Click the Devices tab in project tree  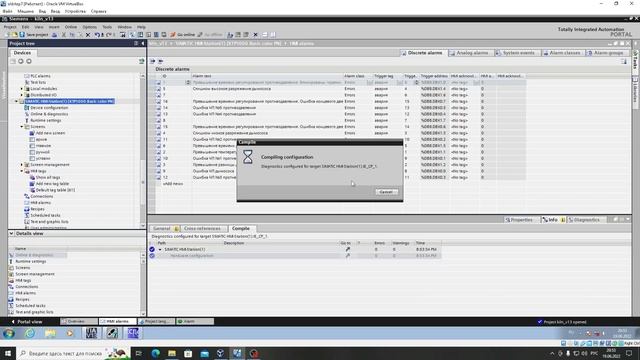click(x=22, y=53)
